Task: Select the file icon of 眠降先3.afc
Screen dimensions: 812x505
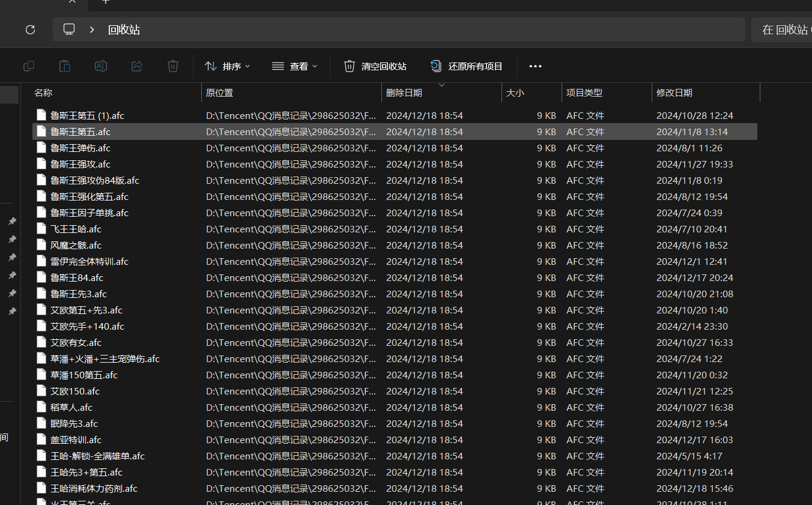Action: [41, 423]
